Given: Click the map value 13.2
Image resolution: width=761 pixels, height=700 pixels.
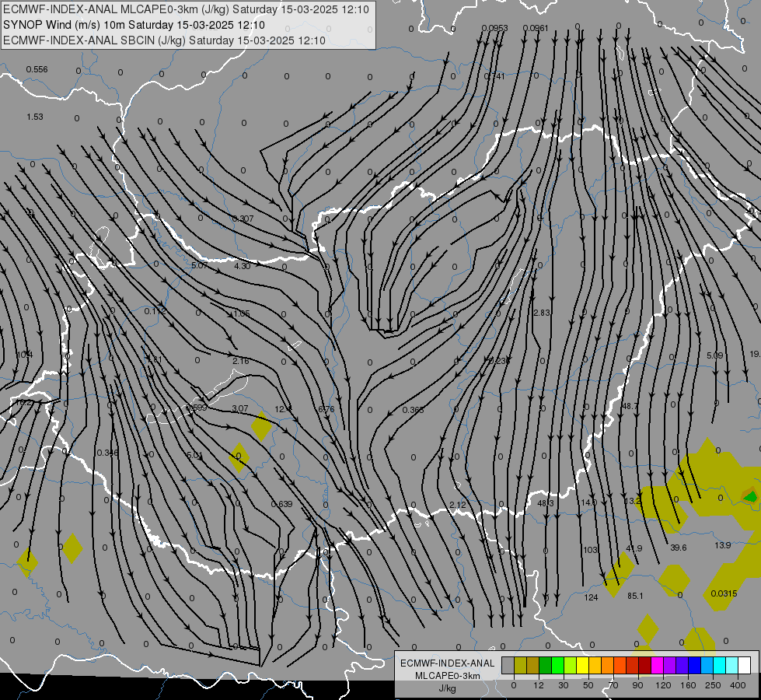Looking at the screenshot, I should [x=633, y=501].
